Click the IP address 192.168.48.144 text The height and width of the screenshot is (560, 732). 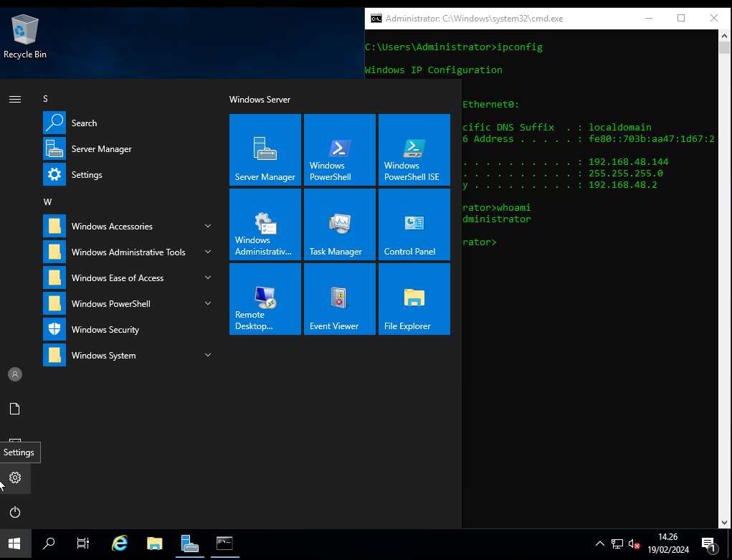(x=628, y=161)
